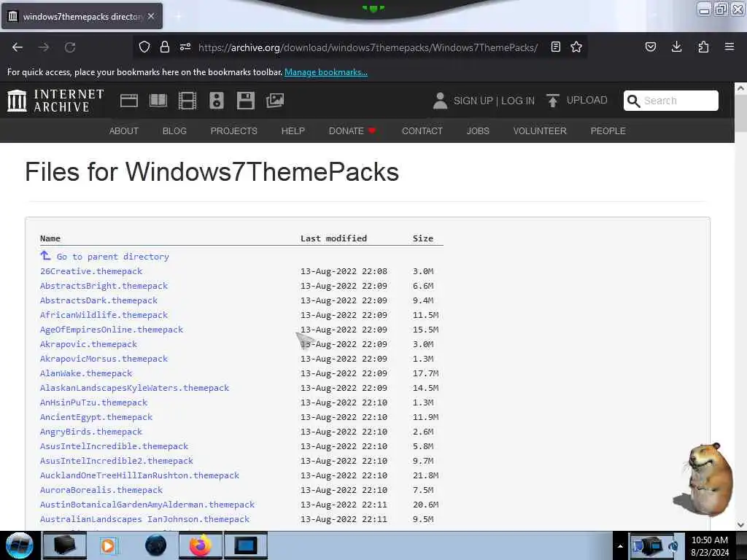Click the page vertical scrollbar thumb
Screen dimensions: 747x560
click(740, 112)
